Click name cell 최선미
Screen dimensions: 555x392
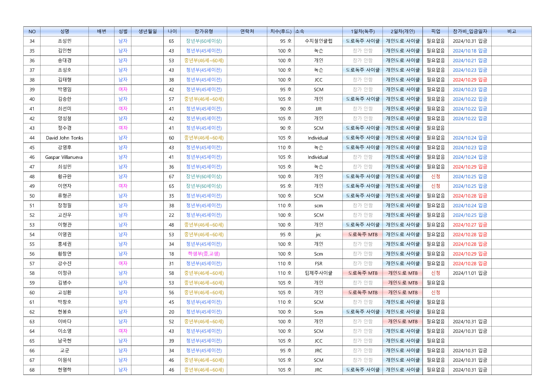point(65,109)
